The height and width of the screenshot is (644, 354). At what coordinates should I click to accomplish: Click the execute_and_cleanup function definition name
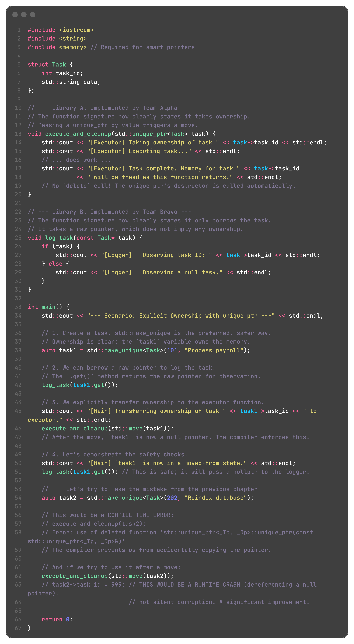coord(78,134)
